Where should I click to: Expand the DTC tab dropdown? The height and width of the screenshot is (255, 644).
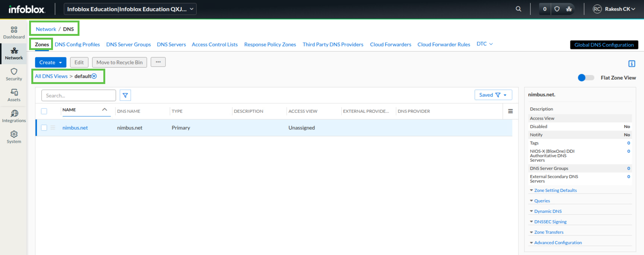click(484, 44)
